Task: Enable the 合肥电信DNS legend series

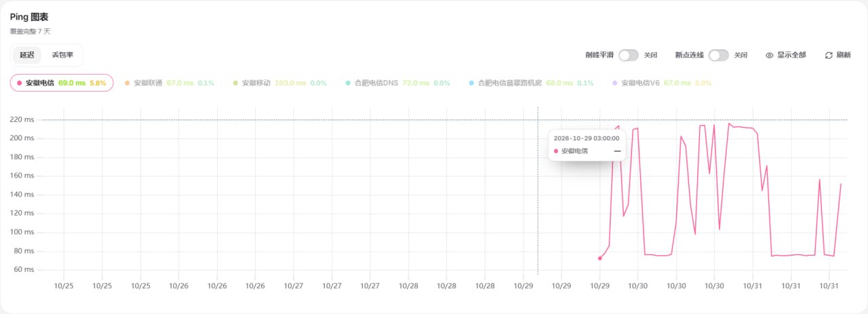Action: click(x=397, y=83)
